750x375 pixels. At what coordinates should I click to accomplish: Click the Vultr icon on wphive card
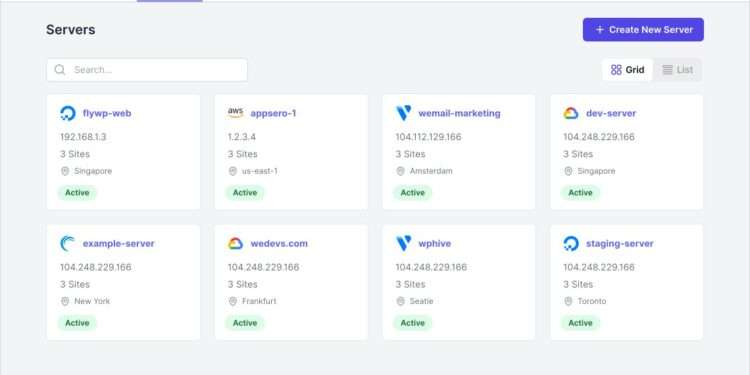[403, 243]
